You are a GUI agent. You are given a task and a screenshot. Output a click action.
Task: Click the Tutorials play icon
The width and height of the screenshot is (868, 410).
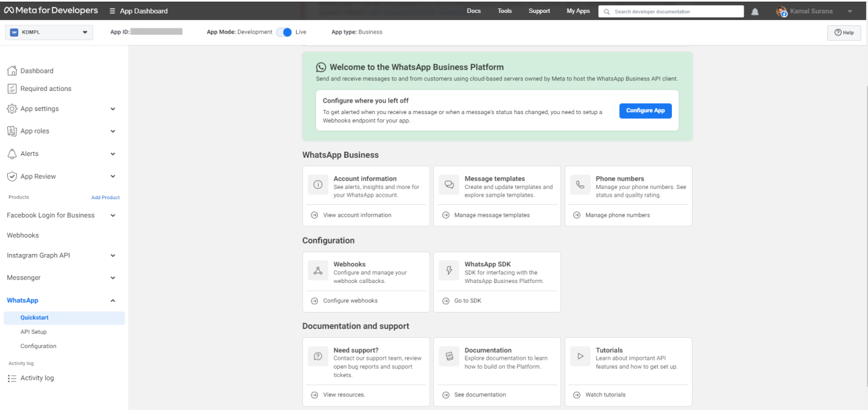(x=580, y=356)
